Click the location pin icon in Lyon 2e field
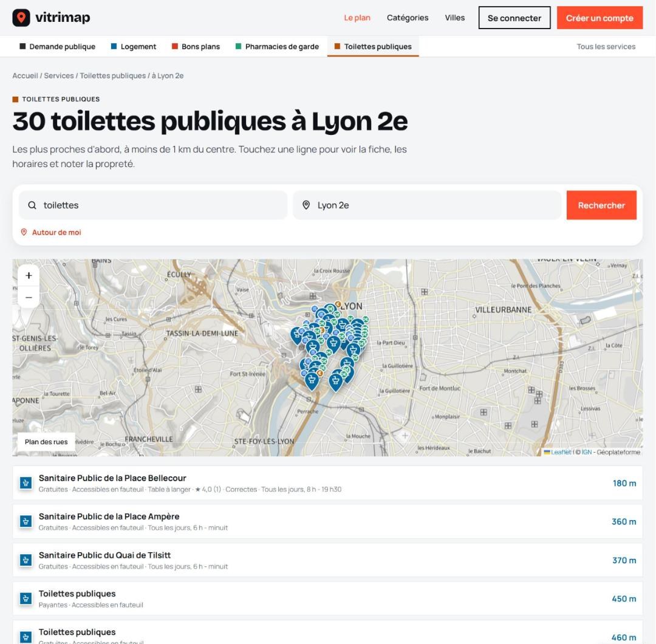Image resolution: width=656 pixels, height=644 pixels. tap(306, 205)
